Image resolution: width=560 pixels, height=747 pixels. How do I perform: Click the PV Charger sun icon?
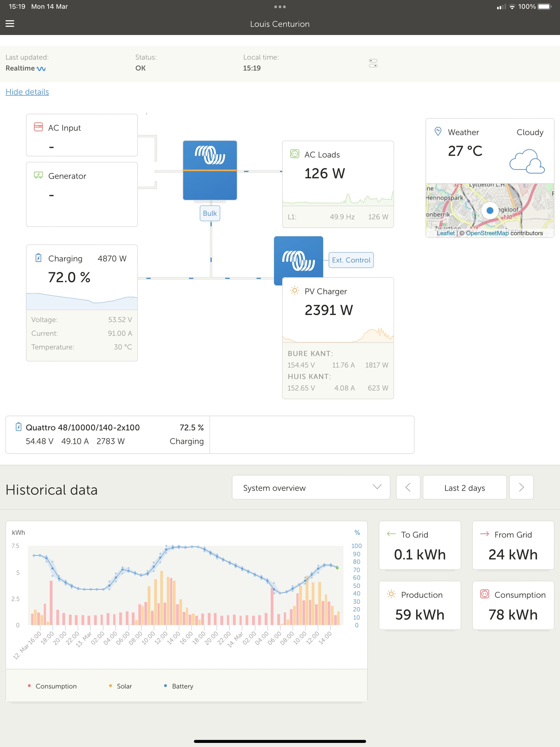(x=295, y=291)
